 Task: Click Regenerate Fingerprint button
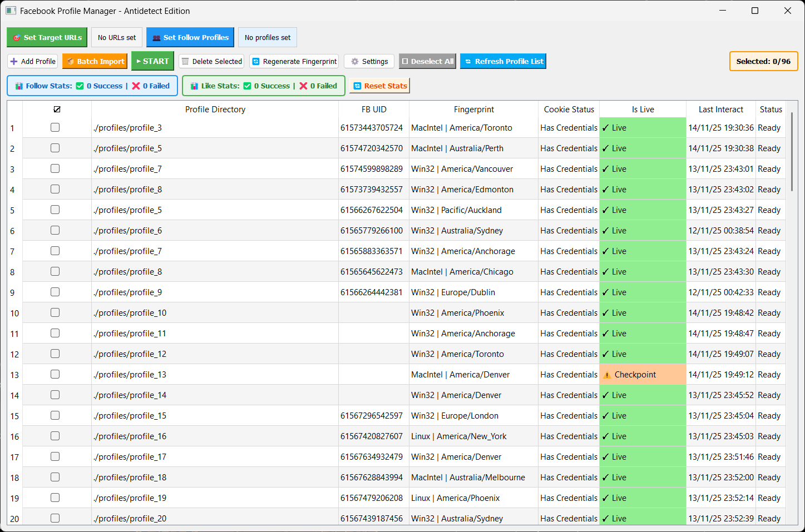click(x=294, y=61)
